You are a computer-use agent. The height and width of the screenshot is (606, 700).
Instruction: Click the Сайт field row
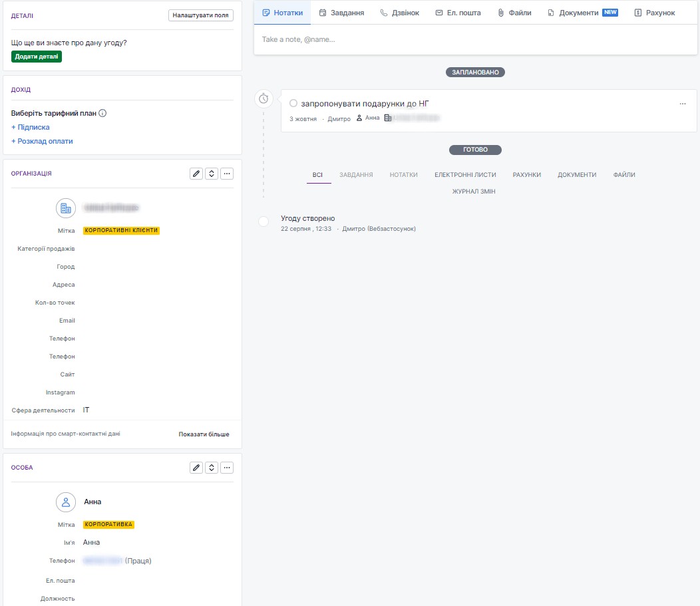(x=122, y=375)
